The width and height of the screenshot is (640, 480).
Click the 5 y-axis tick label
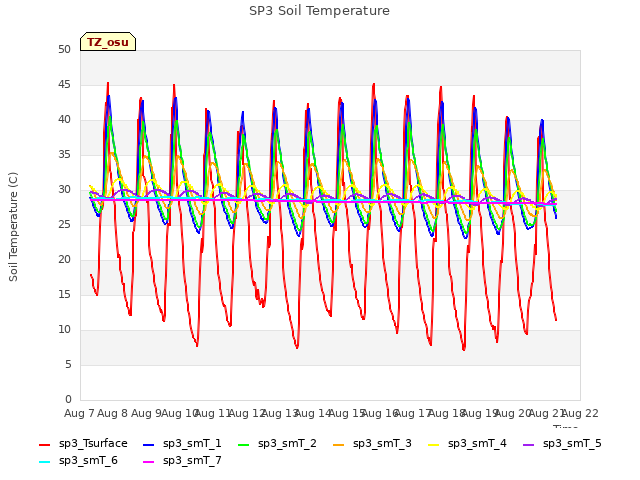[x=68, y=364]
